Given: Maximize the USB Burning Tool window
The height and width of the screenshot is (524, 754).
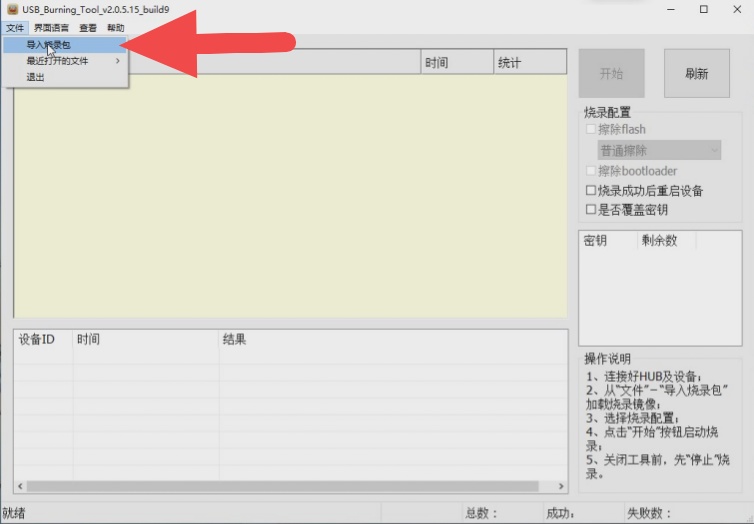Looking at the screenshot, I should (x=704, y=9).
